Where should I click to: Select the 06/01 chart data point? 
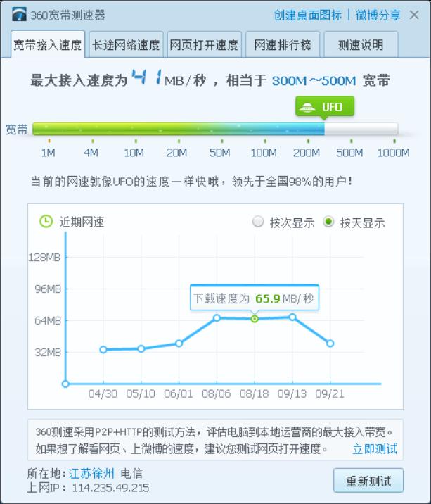(179, 344)
